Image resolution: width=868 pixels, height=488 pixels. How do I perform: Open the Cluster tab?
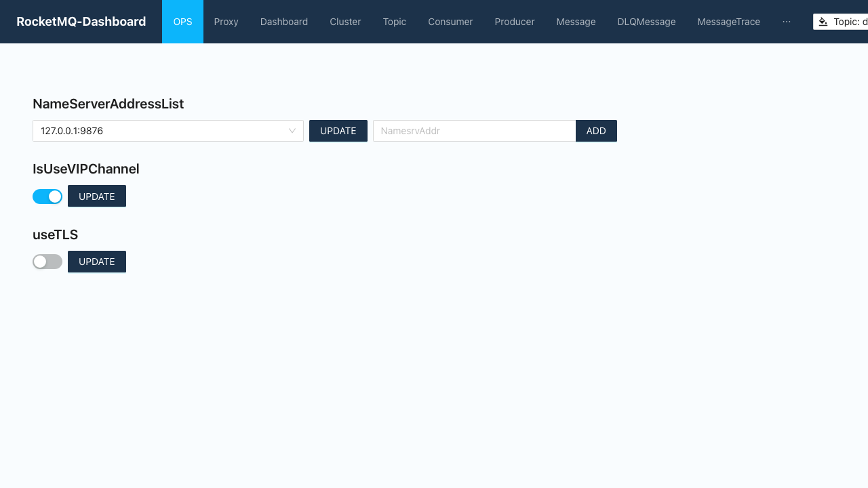pos(345,22)
